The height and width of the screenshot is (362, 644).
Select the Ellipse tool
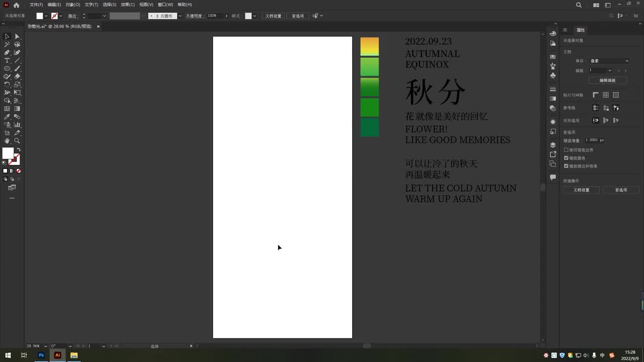[7, 68]
